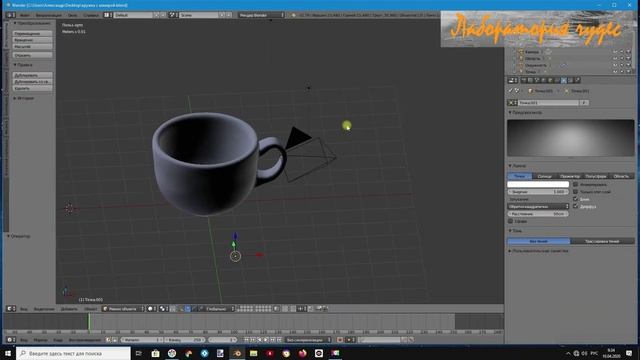Select the Область (Area) lamp type
Viewport: 640px width, 360px height.
(x=621, y=176)
